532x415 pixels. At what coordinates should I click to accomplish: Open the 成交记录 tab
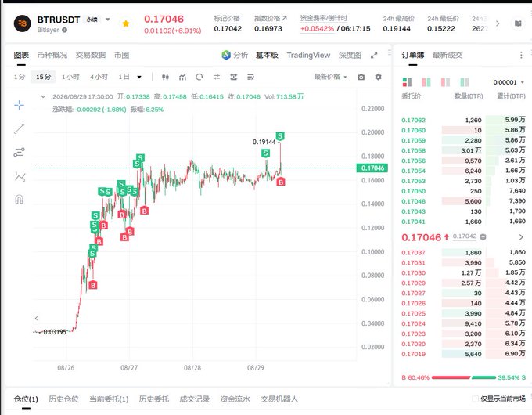click(194, 399)
